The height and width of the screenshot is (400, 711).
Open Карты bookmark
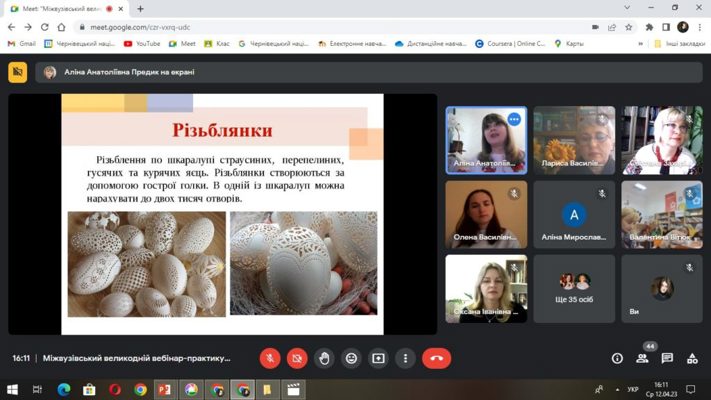[569, 44]
